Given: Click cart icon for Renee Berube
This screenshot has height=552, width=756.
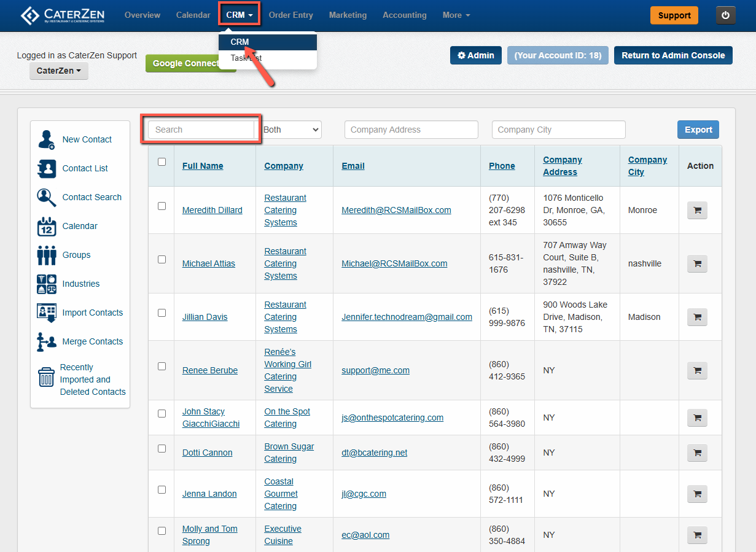Looking at the screenshot, I should click(697, 370).
